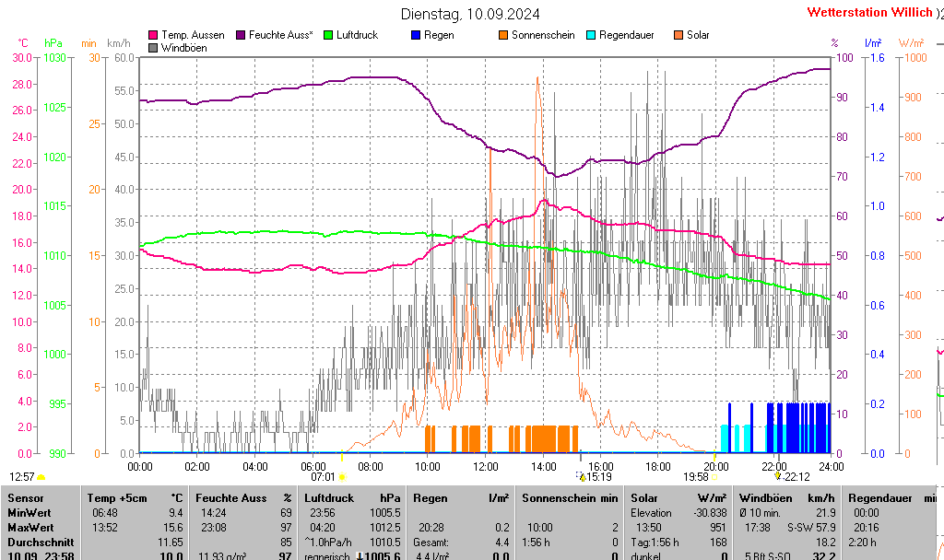Click the 'Gesamt:' rain total label

click(x=431, y=542)
